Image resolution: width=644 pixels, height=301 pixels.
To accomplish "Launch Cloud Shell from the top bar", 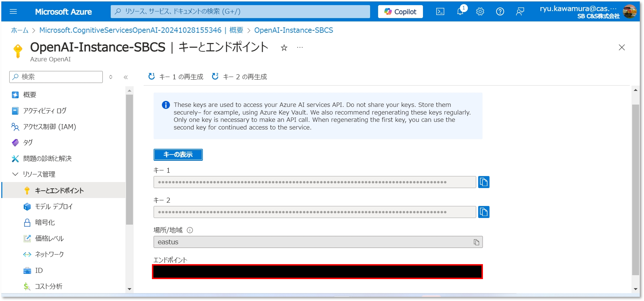I will 440,11.
